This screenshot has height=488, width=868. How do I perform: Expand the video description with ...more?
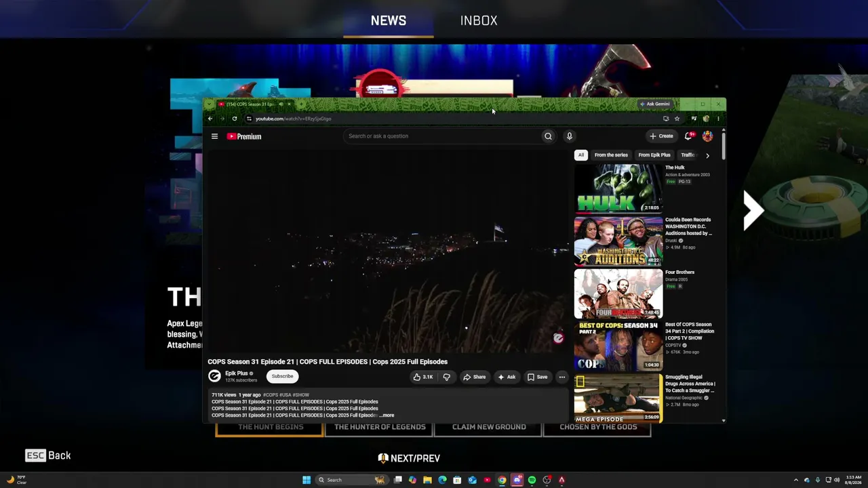[387, 415]
